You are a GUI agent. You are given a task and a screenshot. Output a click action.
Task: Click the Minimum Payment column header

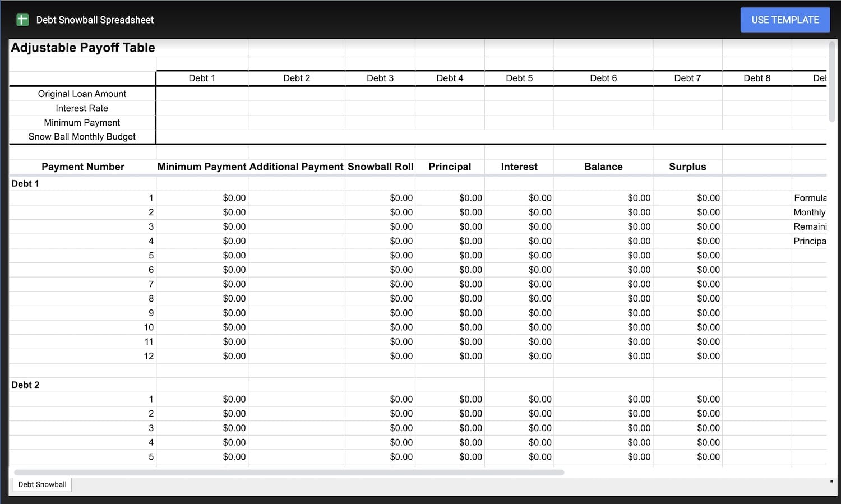click(202, 167)
